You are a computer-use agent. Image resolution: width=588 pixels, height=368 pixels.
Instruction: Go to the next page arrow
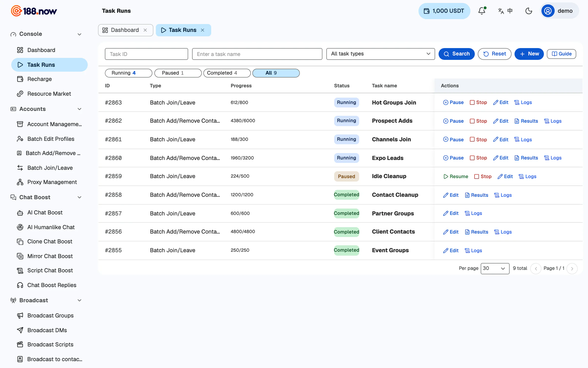(x=572, y=269)
